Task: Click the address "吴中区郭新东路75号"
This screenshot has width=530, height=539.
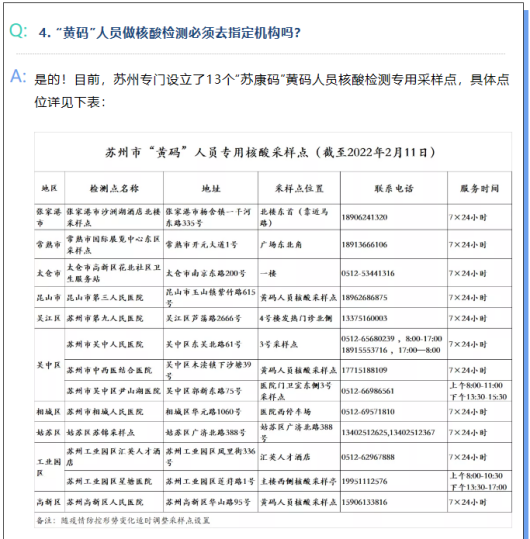Action: (204, 391)
